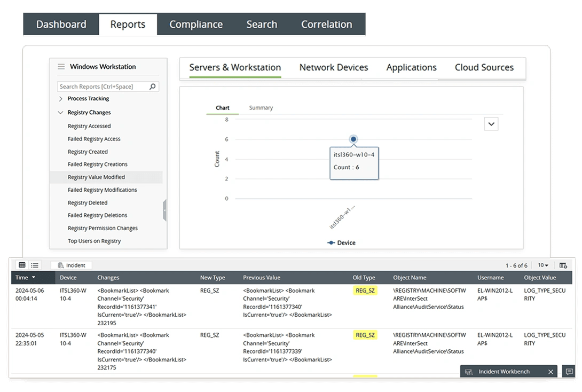Collapse the Registry Changes group
Viewport: 582px width, 392px height.
61,113
